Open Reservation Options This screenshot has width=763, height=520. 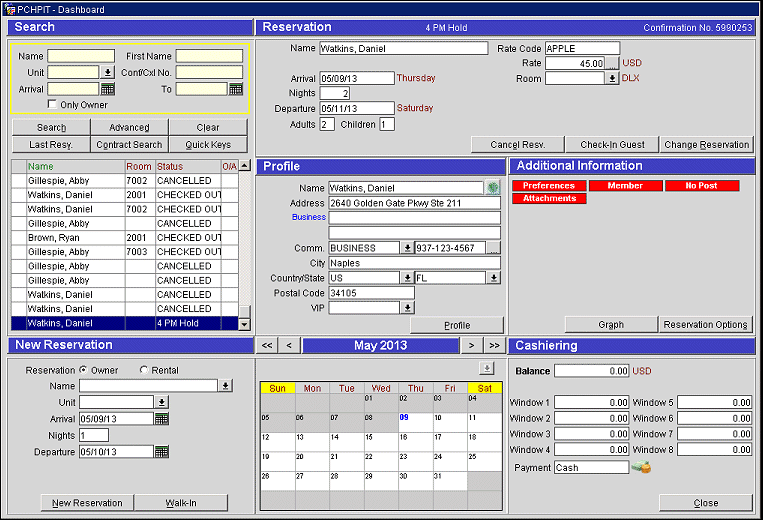(x=705, y=324)
